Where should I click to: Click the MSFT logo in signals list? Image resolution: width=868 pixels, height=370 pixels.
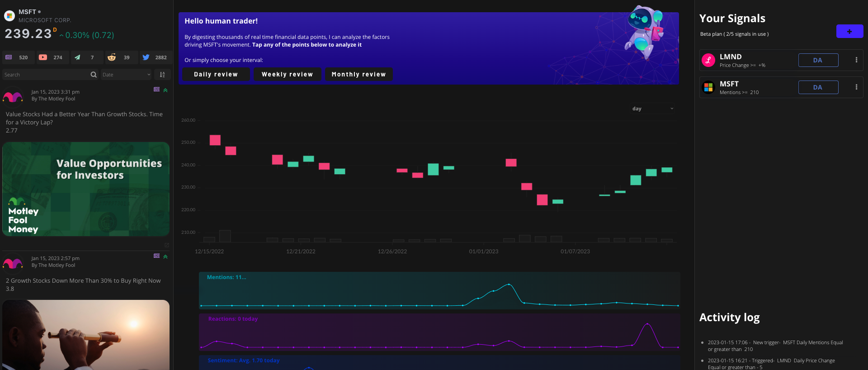[708, 87]
